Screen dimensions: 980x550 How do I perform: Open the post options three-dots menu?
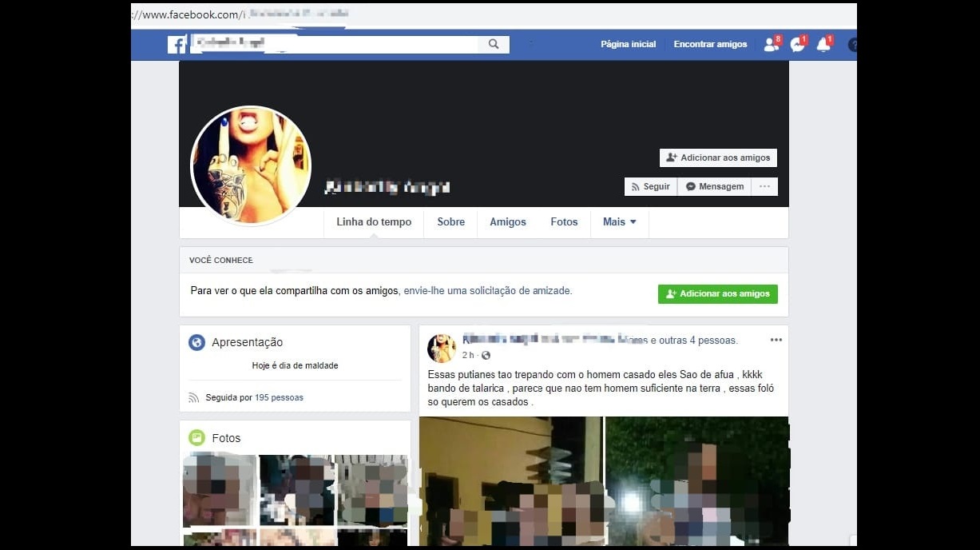(x=776, y=340)
